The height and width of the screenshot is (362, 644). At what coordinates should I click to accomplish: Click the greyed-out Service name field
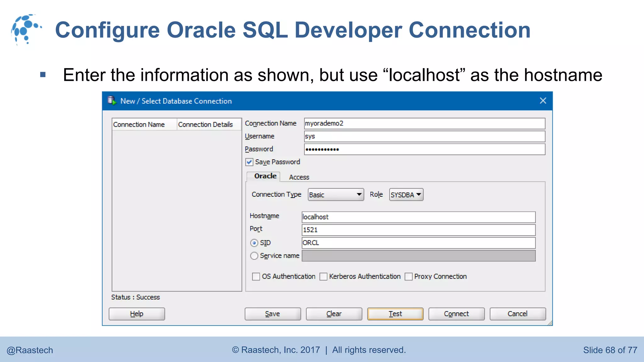point(419,256)
